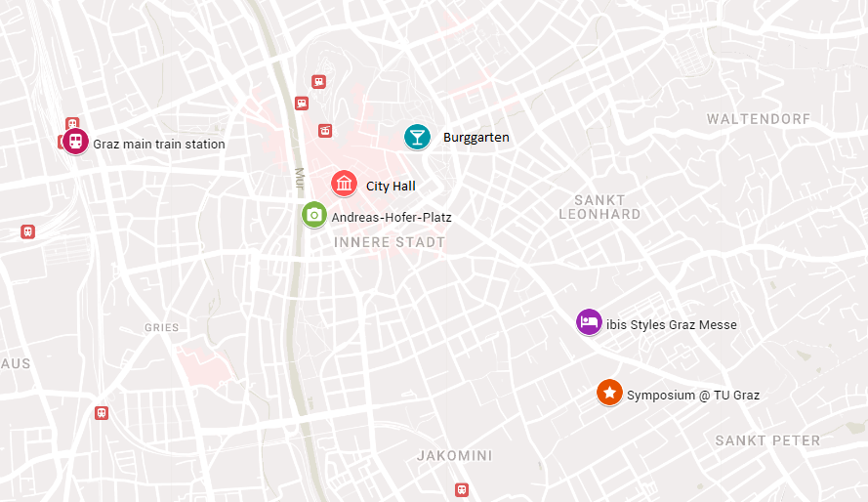The width and height of the screenshot is (868, 502).
Task: Click the SANKT PETER district label
Action: [x=767, y=440]
